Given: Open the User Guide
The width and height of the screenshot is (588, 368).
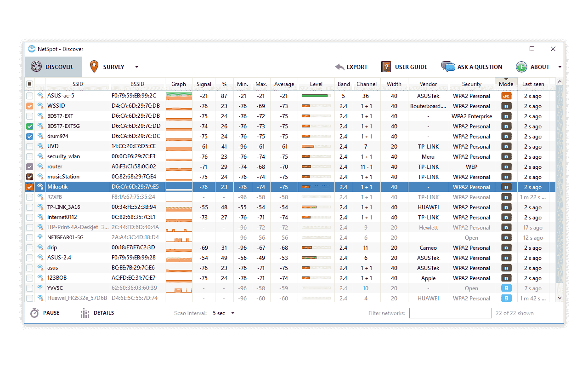Looking at the screenshot, I should (x=404, y=67).
